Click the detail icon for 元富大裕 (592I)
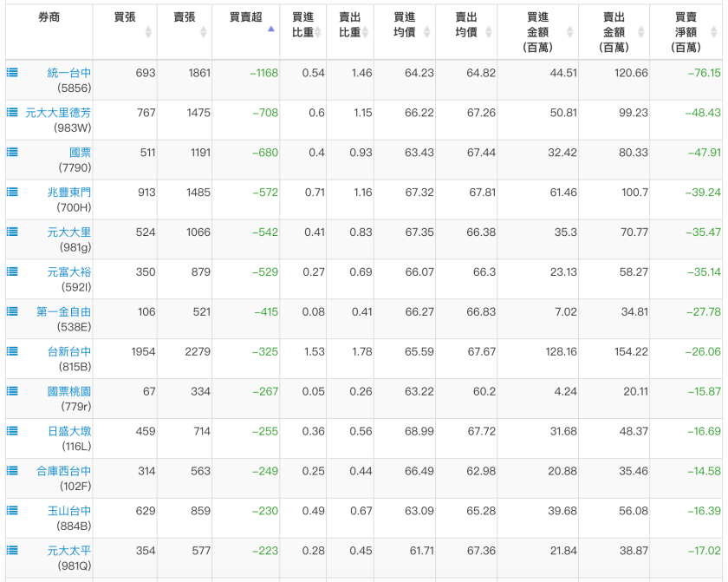Screen dimensions: 728x582 point(11,271)
